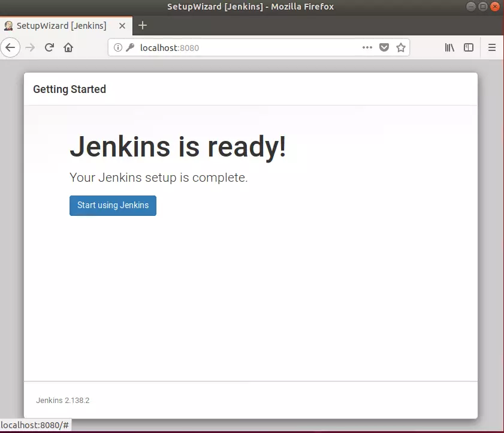Reload the current page
This screenshot has height=433, width=504.
tap(49, 47)
